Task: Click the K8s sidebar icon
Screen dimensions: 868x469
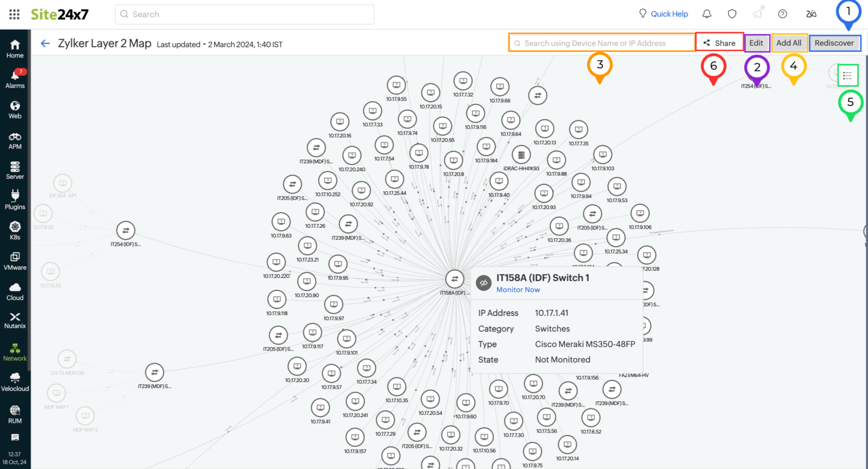Action: coord(15,230)
